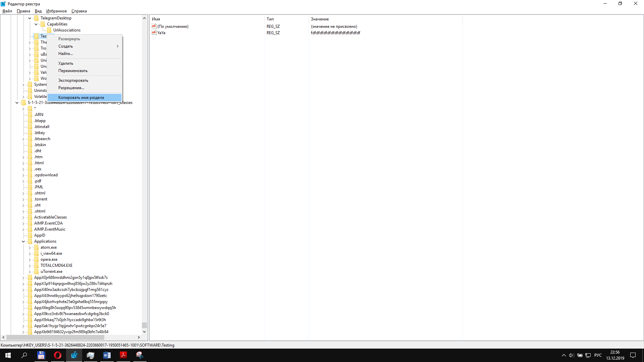Expand the uTorrent.exe key
Screen dimensions: 644x362
coord(30,271)
